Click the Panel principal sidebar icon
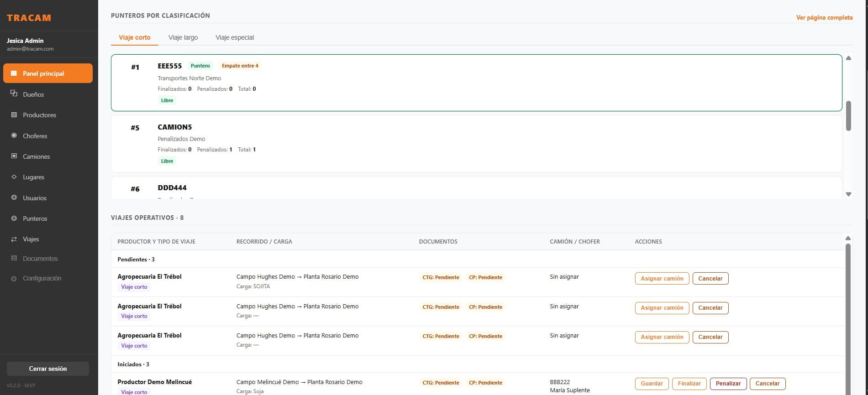Screen dimensions: 868x395 click(x=14, y=73)
